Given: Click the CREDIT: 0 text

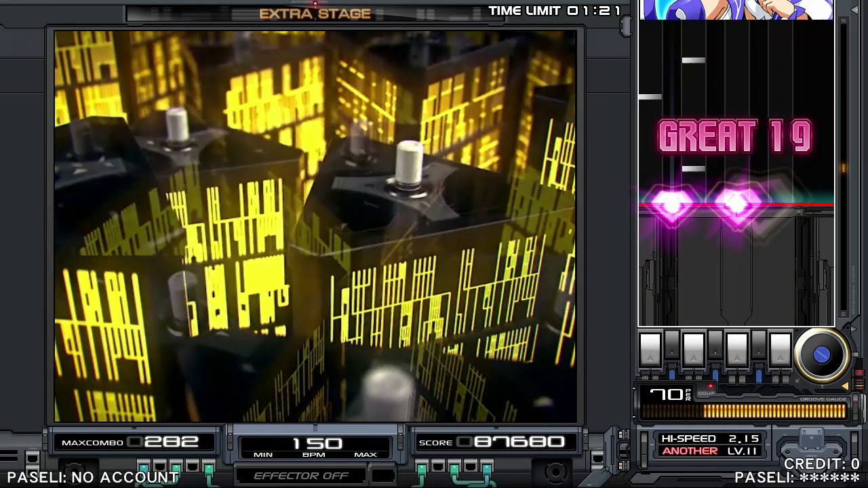Looking at the screenshot, I should click(822, 464).
